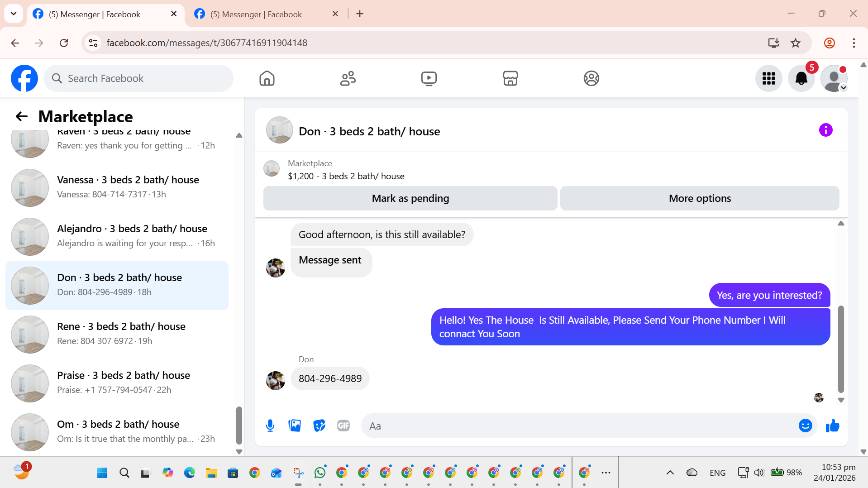View site information icon

pyautogui.click(x=93, y=43)
